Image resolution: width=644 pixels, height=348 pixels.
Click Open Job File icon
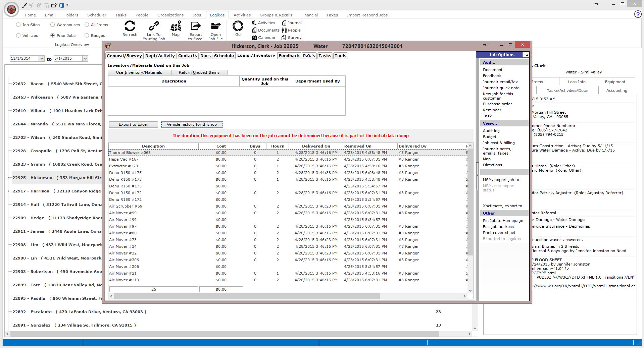click(215, 26)
